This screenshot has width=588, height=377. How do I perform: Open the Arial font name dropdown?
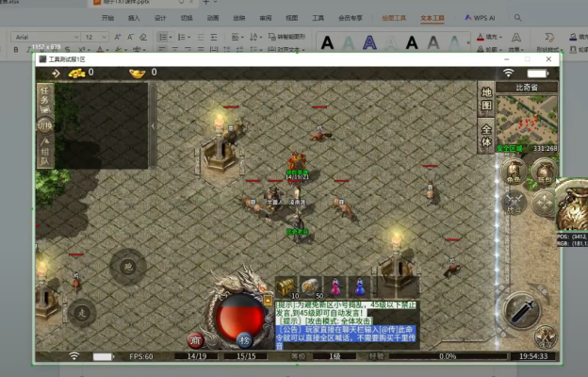pos(41,37)
